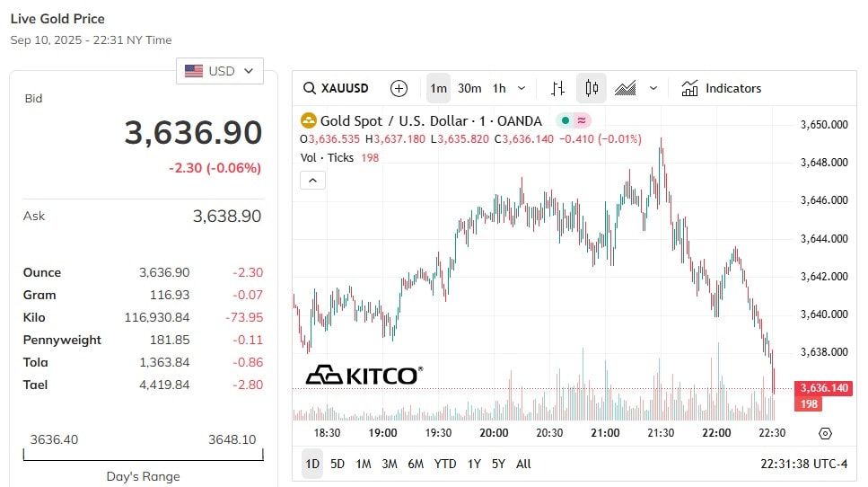Select the 30m interval button
The width and height of the screenshot is (868, 487).
469,88
